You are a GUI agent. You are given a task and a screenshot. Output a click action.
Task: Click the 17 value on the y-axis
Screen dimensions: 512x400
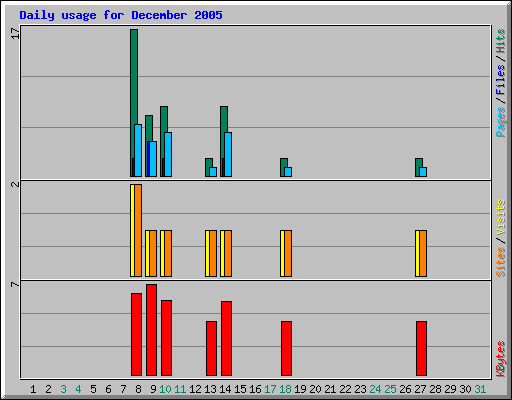15,33
